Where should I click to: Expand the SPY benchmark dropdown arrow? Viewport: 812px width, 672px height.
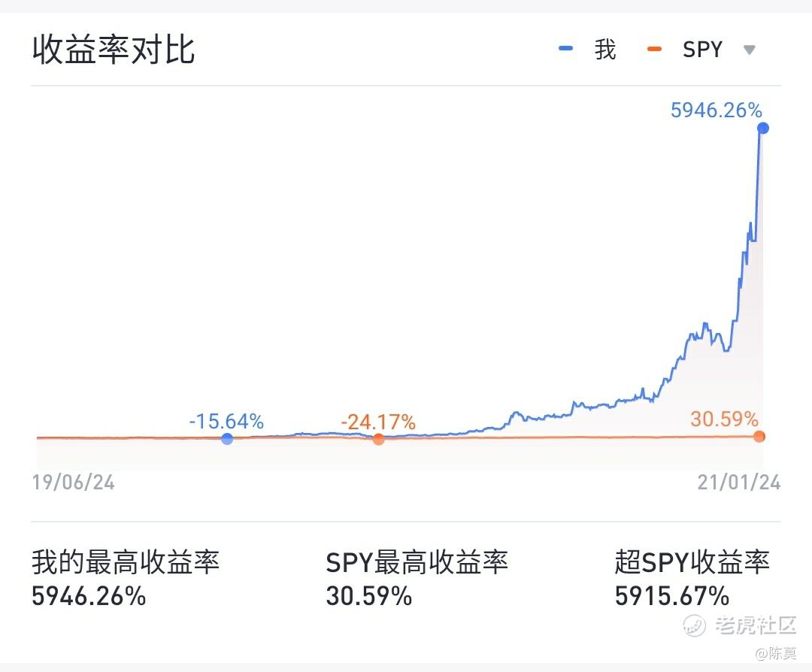[x=749, y=50]
